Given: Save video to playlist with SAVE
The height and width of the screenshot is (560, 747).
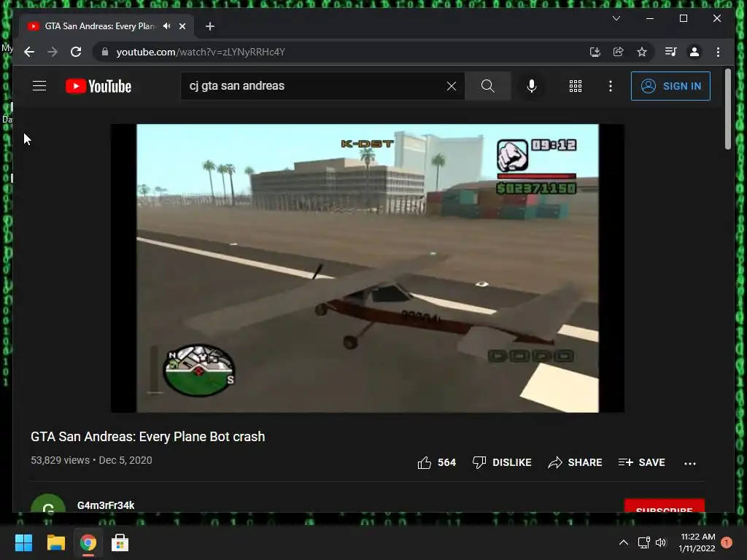Looking at the screenshot, I should (x=641, y=462).
